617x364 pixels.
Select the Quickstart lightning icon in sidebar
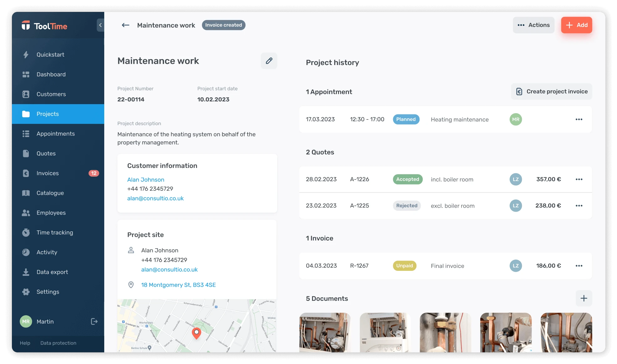click(26, 54)
